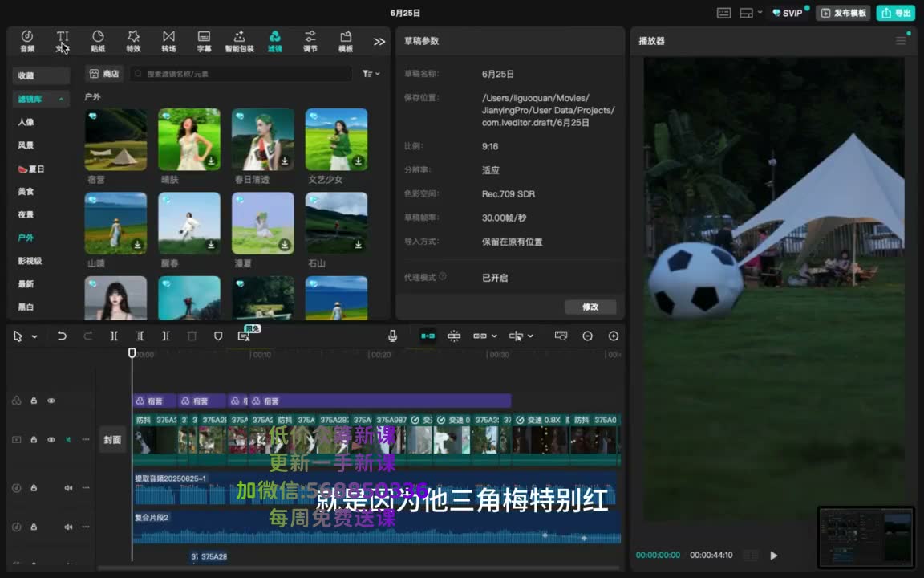This screenshot has width=924, height=578.
Task: Select the 影视级 cinematic filter category
Action: [x=30, y=261]
